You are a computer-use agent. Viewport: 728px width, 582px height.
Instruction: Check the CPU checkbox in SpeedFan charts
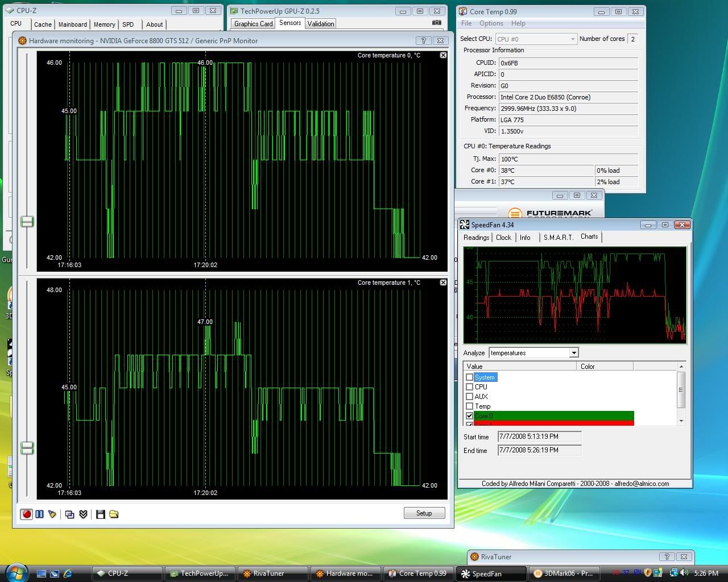click(x=469, y=387)
